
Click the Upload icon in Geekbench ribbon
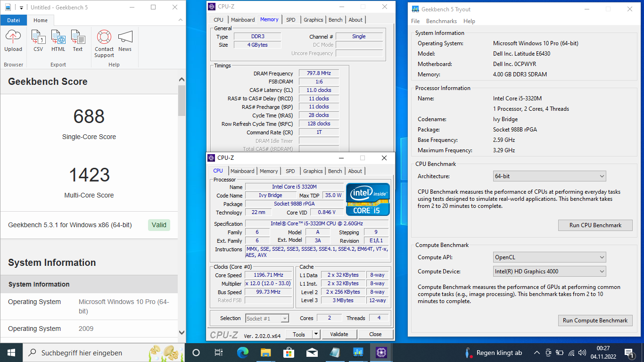pyautogui.click(x=13, y=41)
